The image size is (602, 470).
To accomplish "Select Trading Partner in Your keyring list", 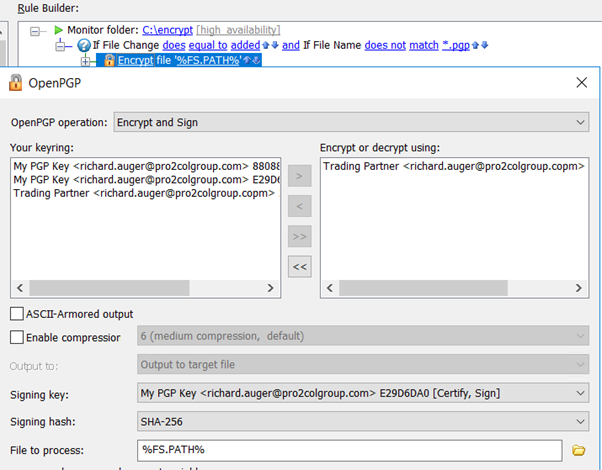I will 143,193.
